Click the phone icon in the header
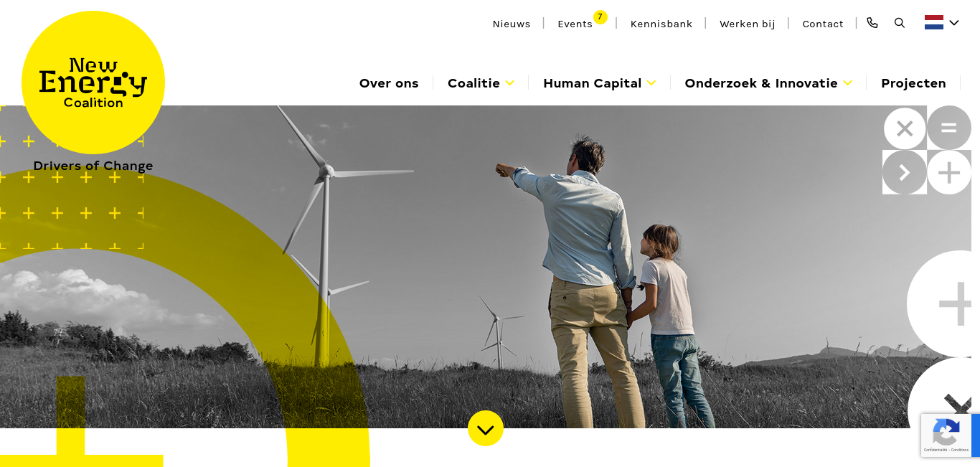 [872, 23]
